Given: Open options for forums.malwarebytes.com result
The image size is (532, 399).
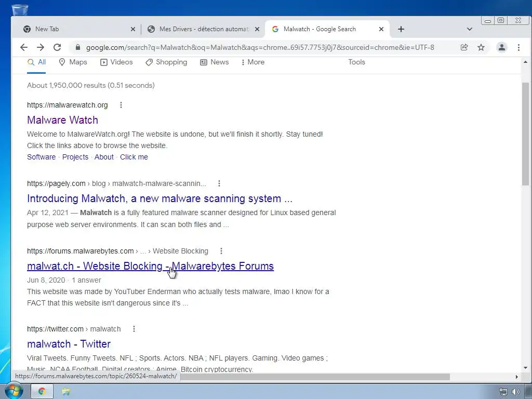Looking at the screenshot, I should (x=221, y=251).
